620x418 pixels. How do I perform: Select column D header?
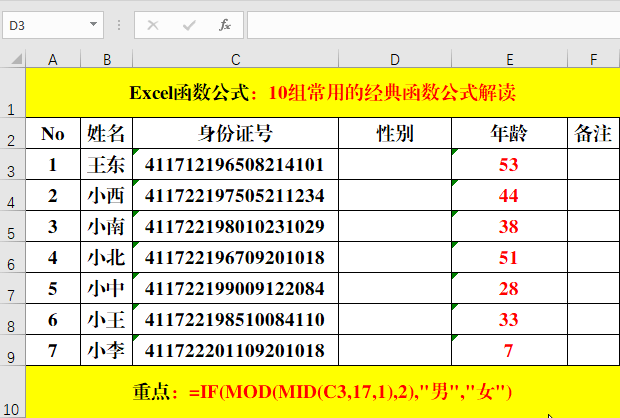[x=395, y=59]
